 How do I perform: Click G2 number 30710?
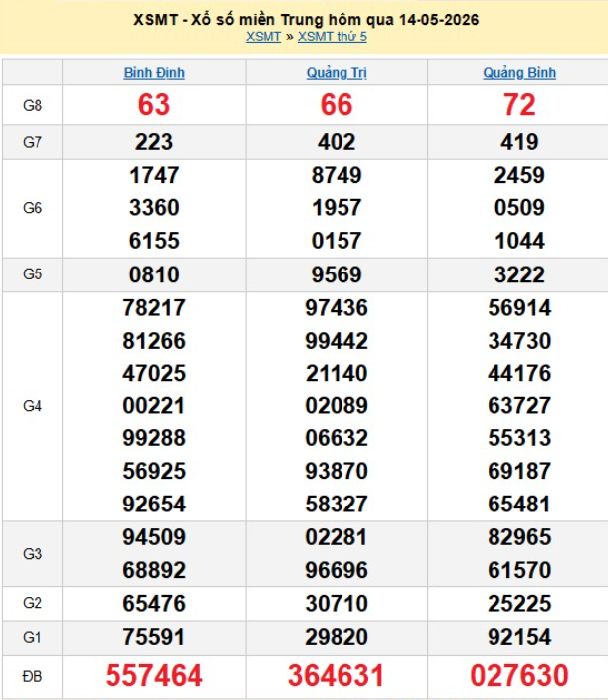(337, 604)
